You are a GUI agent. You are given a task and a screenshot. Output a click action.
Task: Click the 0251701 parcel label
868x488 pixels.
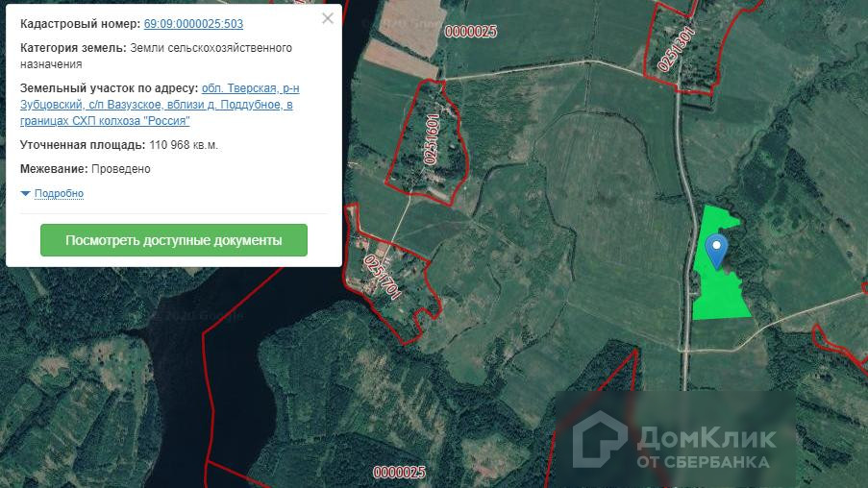pos(381,278)
